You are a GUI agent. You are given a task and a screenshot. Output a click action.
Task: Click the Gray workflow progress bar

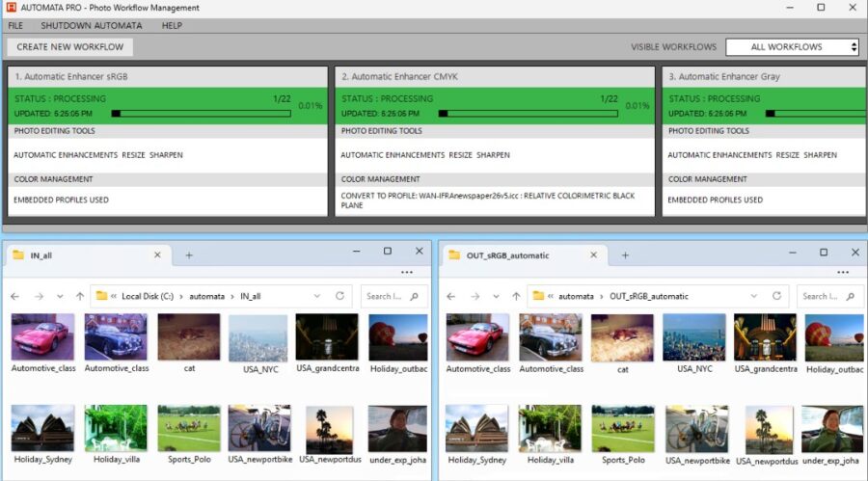pyautogui.click(x=817, y=114)
